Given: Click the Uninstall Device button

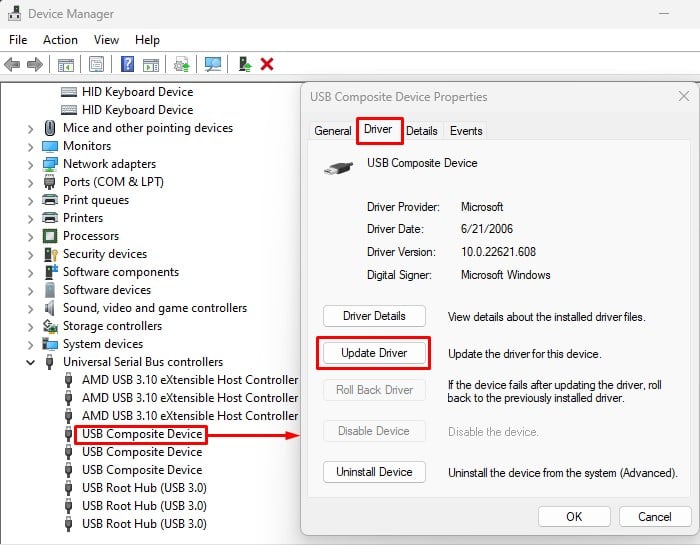Looking at the screenshot, I should 374,472.
